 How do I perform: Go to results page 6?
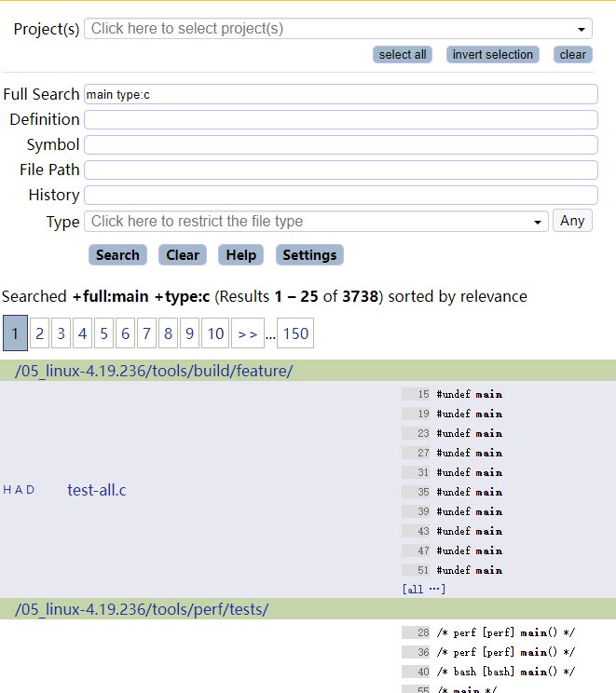coord(125,333)
